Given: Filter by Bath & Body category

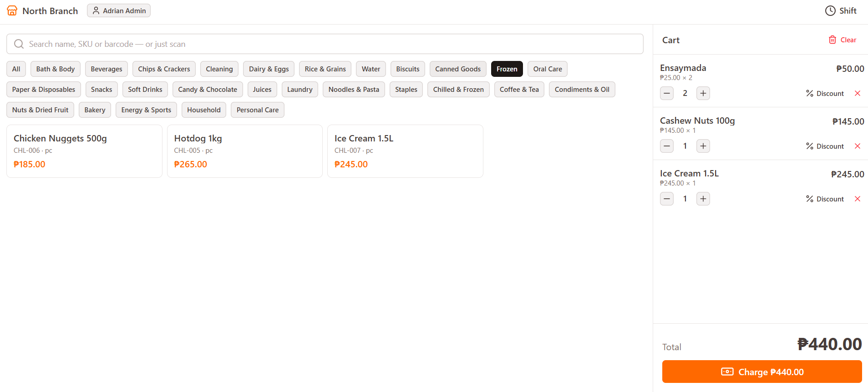Looking at the screenshot, I should point(56,69).
